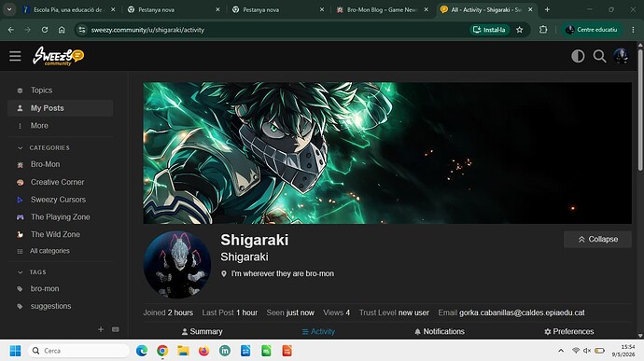The width and height of the screenshot is (644, 361).
Task: Switch to the Bro-Mon Blog browser tab
Action: tap(382, 9)
